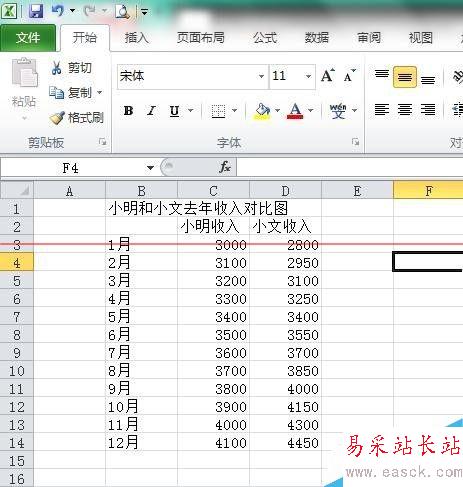The height and width of the screenshot is (487, 463).
Task: Click cell with value 2950
Action: pyautogui.click(x=285, y=263)
